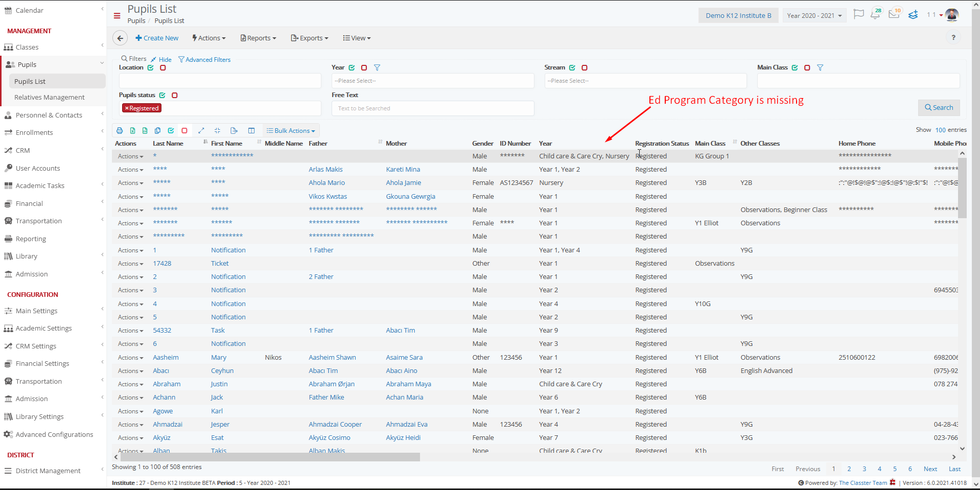Clear the Main Class filter selections

807,67
